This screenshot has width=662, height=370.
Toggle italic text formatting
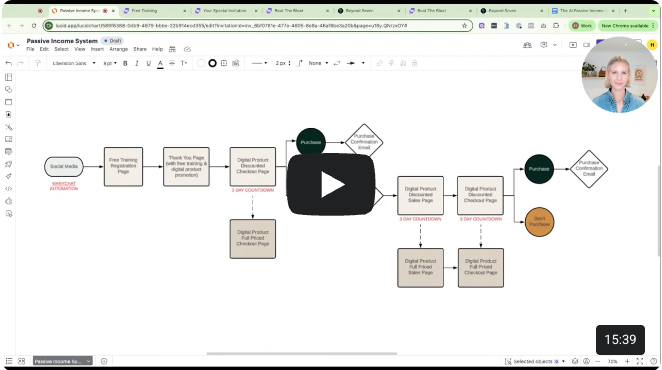(x=136, y=63)
